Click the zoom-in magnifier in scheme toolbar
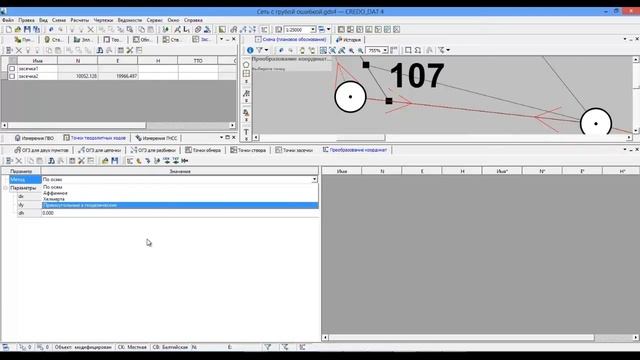 [x=351, y=50]
